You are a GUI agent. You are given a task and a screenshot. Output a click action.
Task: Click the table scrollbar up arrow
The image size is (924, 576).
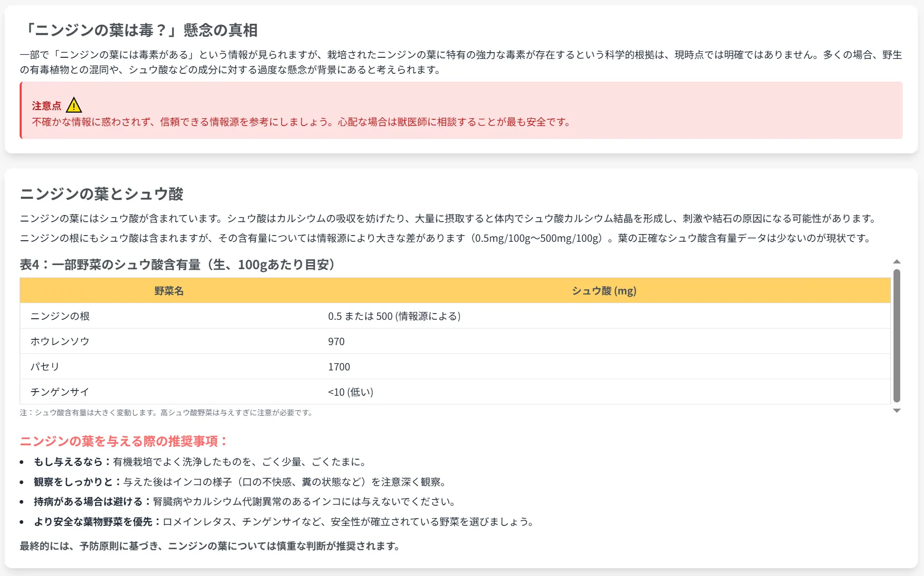tap(897, 262)
